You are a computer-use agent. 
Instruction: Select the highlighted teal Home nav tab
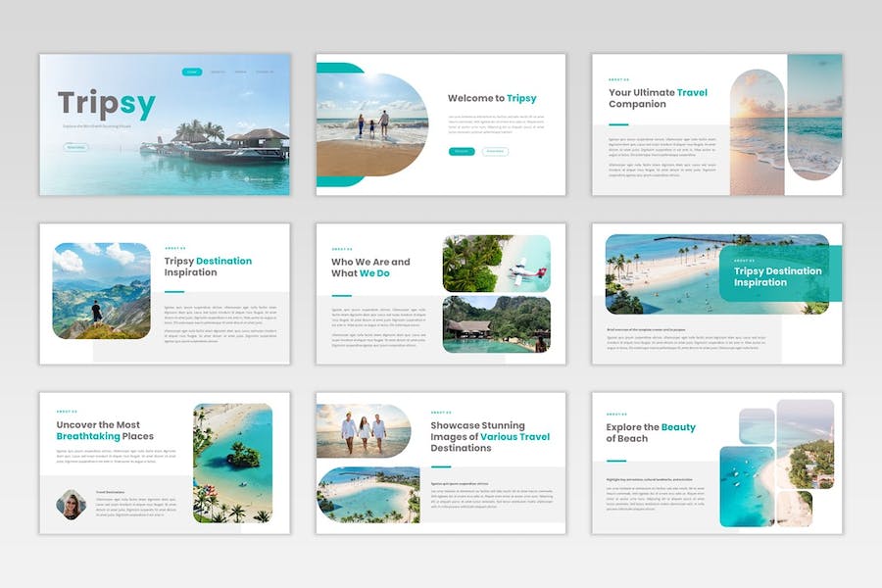pos(192,72)
